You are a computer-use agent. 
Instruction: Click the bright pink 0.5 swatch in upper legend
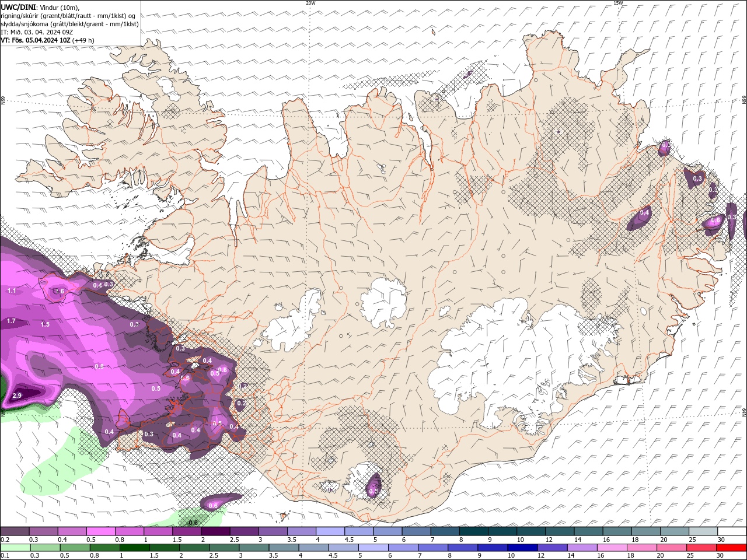[100, 531]
